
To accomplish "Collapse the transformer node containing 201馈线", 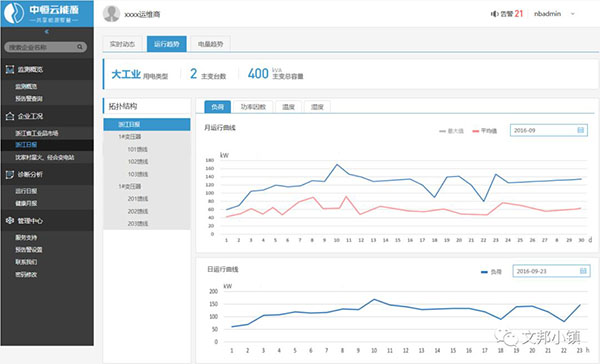I will click(130, 186).
